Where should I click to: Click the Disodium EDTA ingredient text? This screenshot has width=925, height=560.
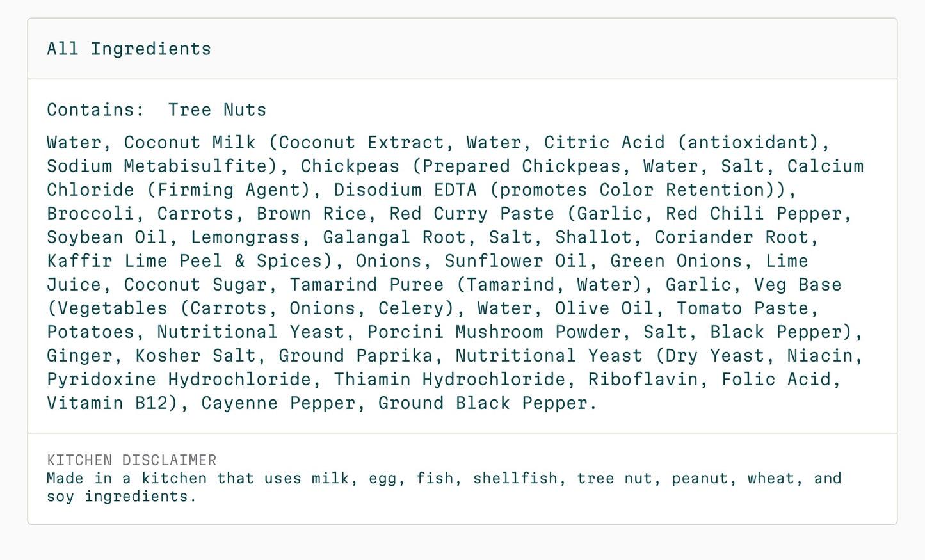(x=405, y=189)
